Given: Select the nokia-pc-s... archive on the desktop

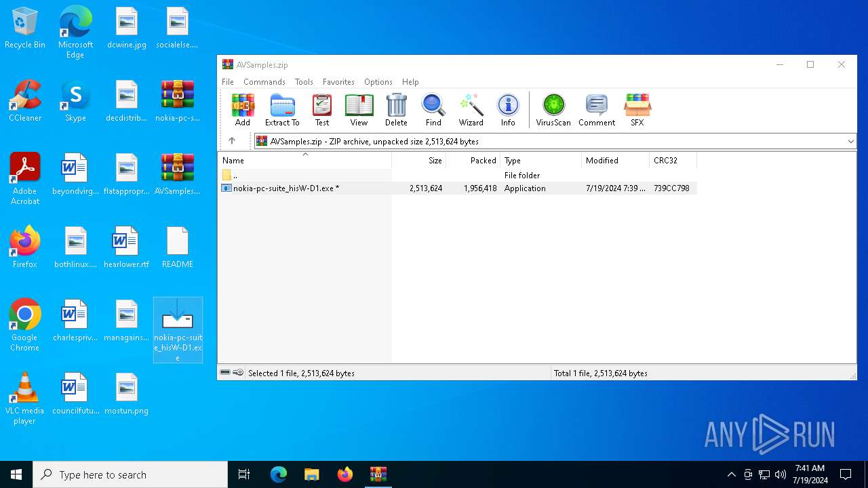Looking at the screenshot, I should (178, 102).
